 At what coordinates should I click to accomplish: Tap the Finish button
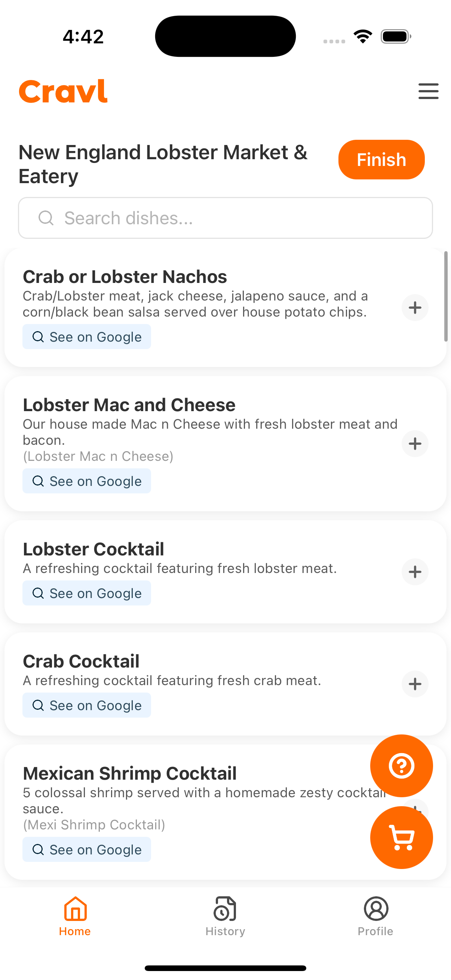click(x=381, y=159)
